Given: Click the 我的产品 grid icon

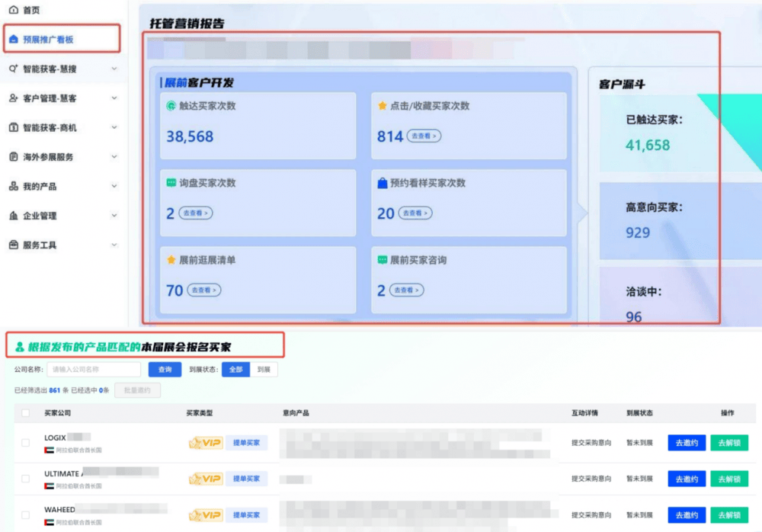Looking at the screenshot, I should click(x=13, y=186).
